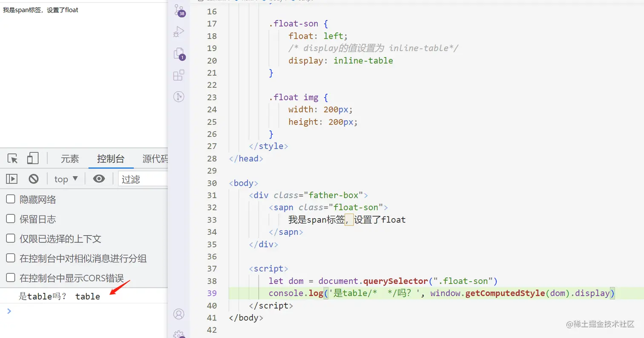The width and height of the screenshot is (644, 338).
Task: Click the closing </sapn> tag
Action: (x=286, y=232)
